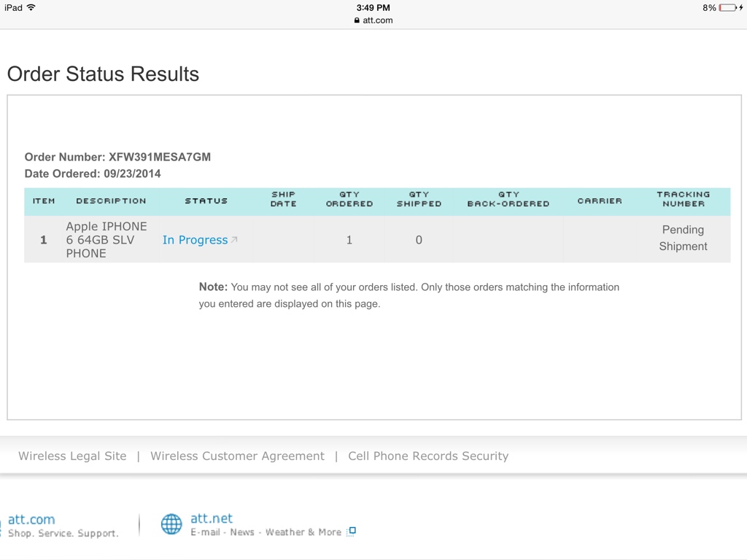Click the quantity shipped value 0
The image size is (747, 560).
[419, 240]
